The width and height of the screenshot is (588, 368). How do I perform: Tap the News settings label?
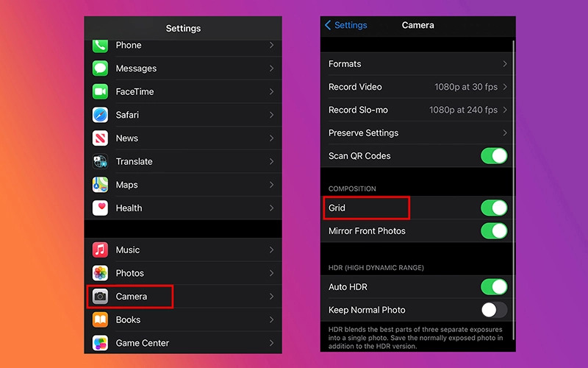click(x=126, y=138)
